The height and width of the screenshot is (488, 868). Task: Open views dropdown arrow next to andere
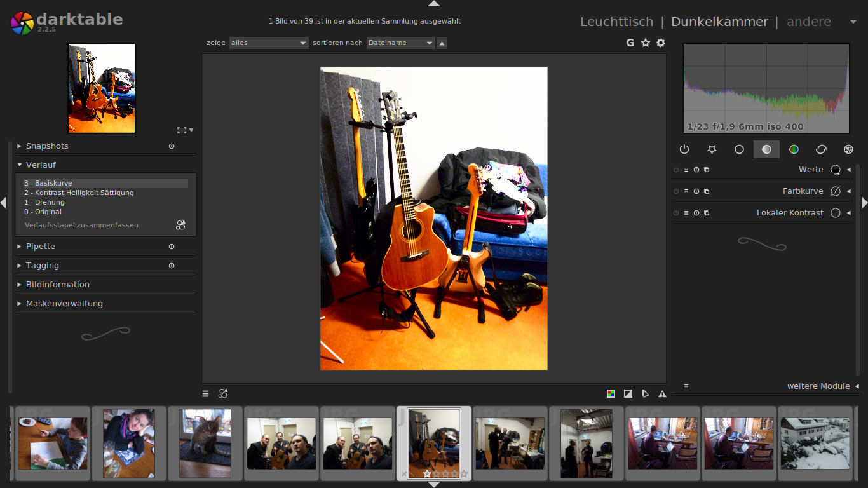(853, 22)
